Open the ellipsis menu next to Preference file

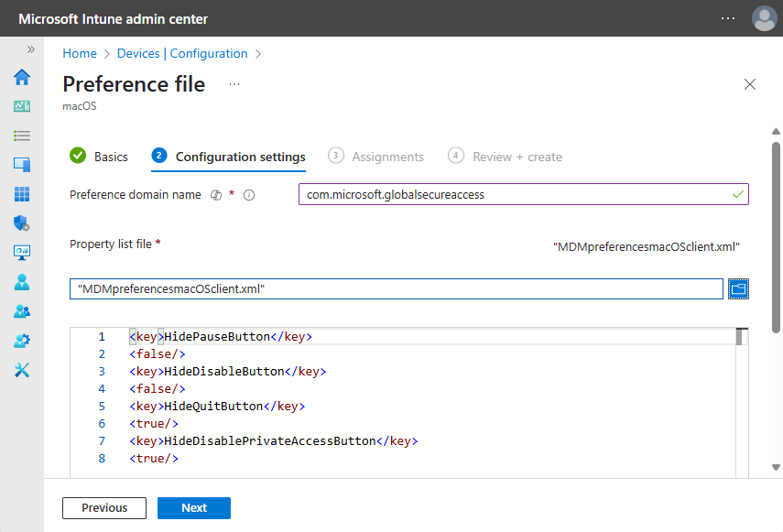(x=234, y=83)
